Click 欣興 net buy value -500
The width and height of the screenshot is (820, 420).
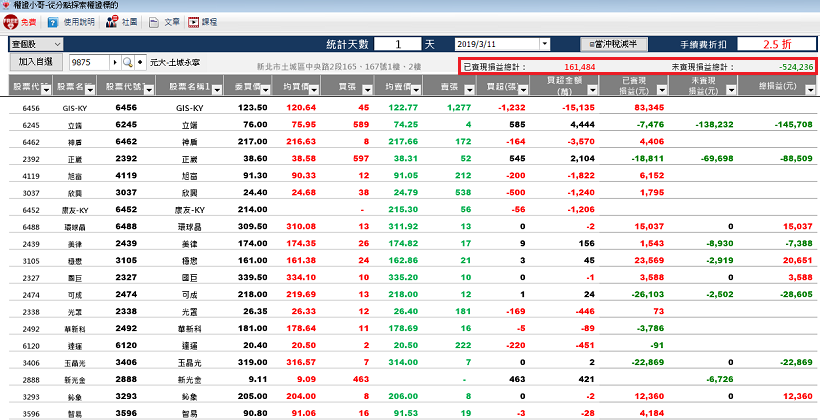coord(514,192)
